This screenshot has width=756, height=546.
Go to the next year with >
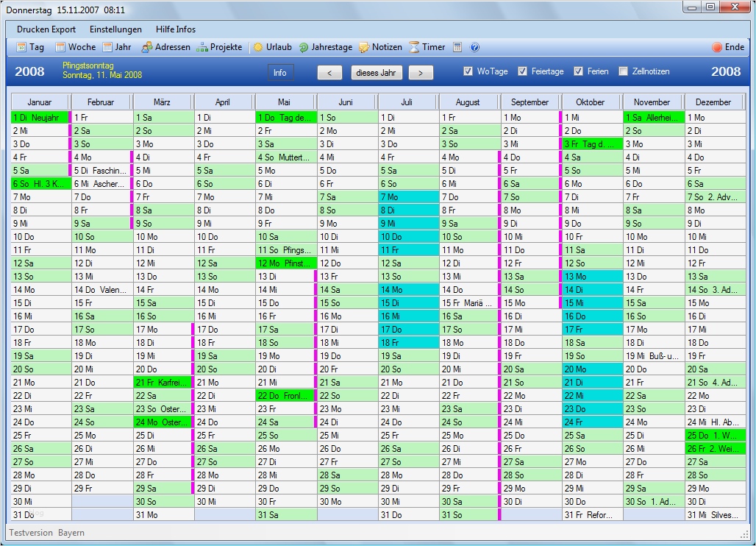coord(421,72)
